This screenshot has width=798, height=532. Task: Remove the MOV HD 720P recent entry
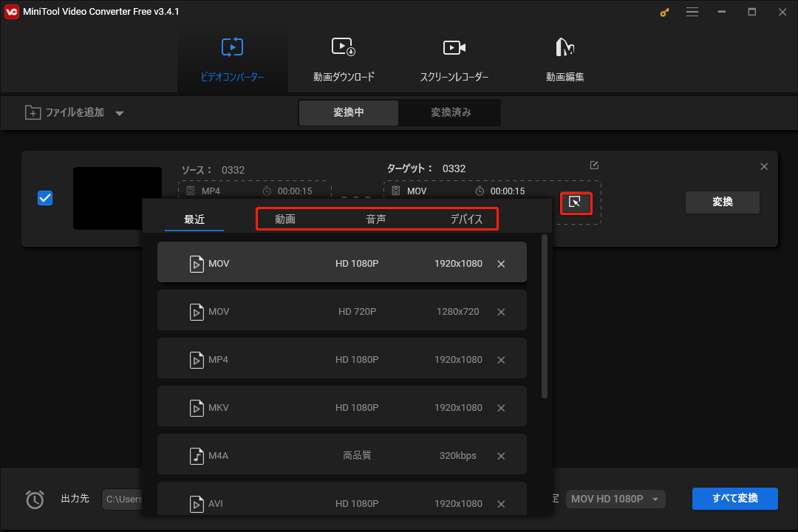pyautogui.click(x=501, y=312)
